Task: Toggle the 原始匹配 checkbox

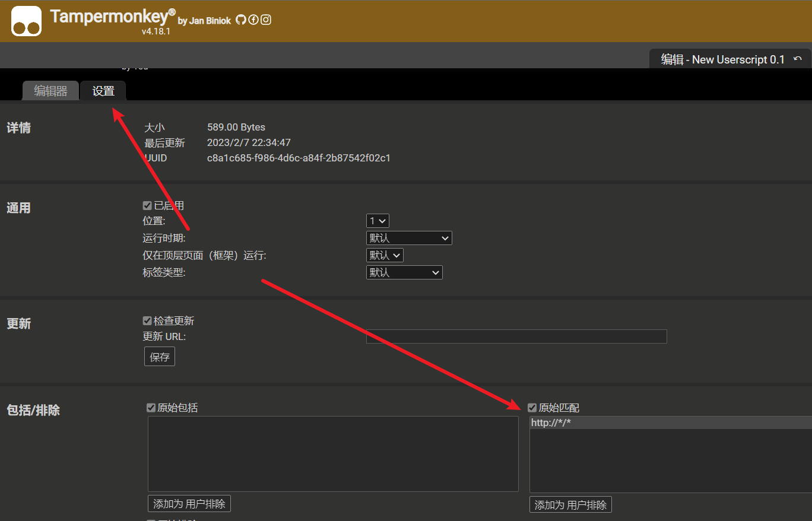Action: tap(532, 408)
